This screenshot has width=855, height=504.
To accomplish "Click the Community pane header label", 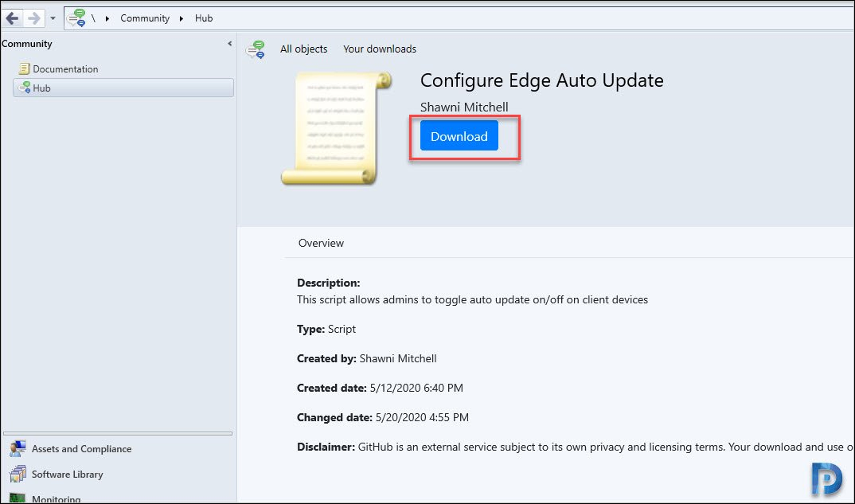I will (x=27, y=44).
